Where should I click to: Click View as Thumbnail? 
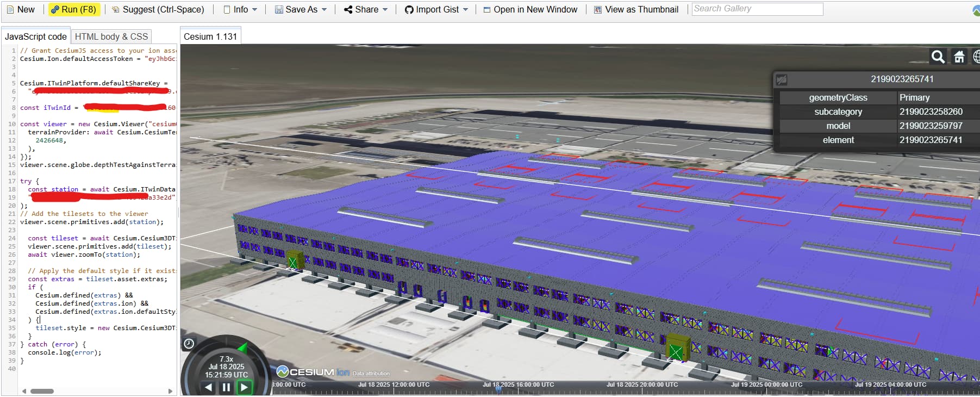point(636,9)
